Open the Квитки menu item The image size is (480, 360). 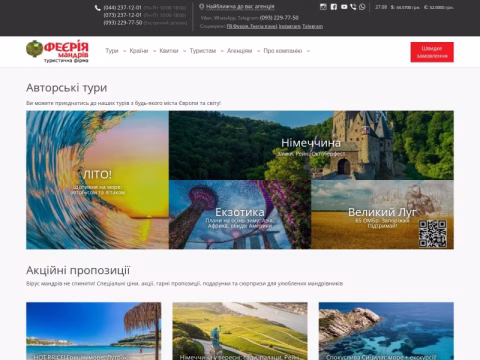coord(169,51)
